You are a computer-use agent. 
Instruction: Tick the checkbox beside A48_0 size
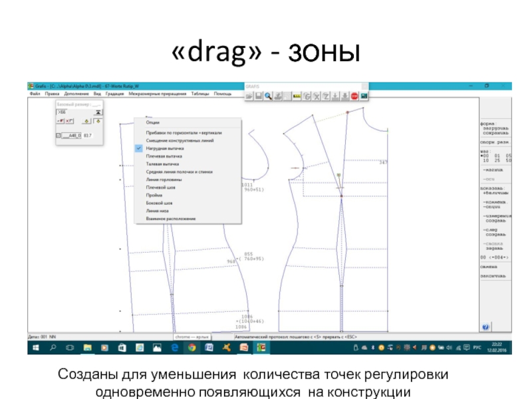click(x=59, y=136)
